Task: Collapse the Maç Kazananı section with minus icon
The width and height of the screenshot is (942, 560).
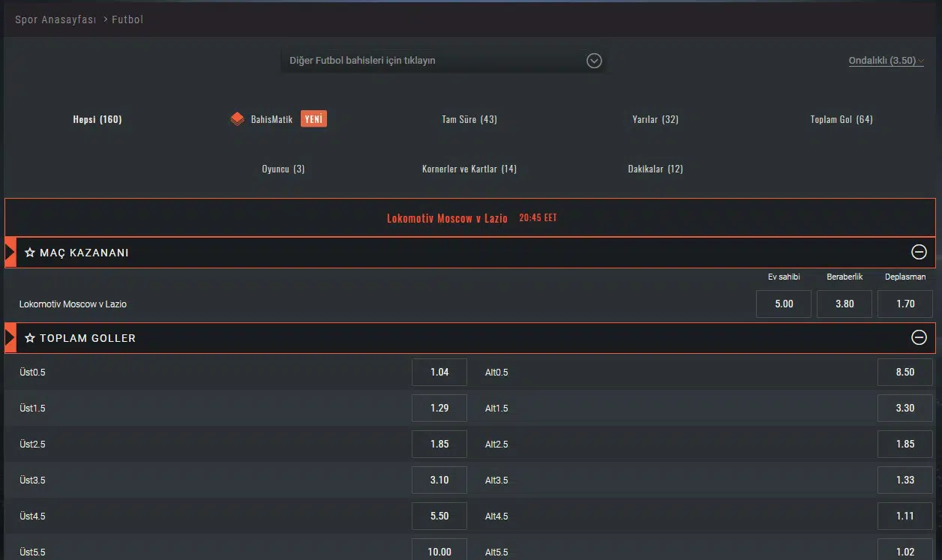Action: tap(919, 253)
